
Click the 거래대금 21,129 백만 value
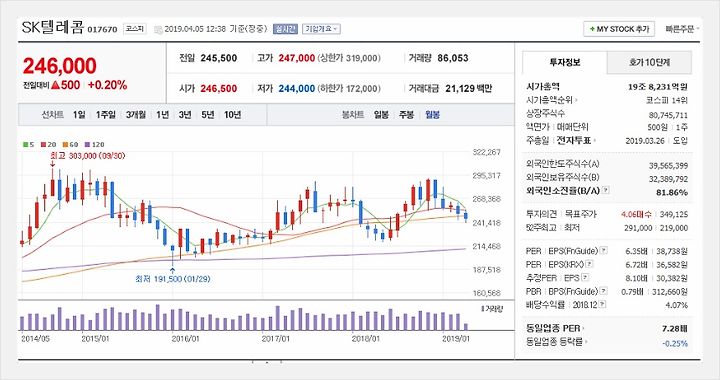coord(468,89)
